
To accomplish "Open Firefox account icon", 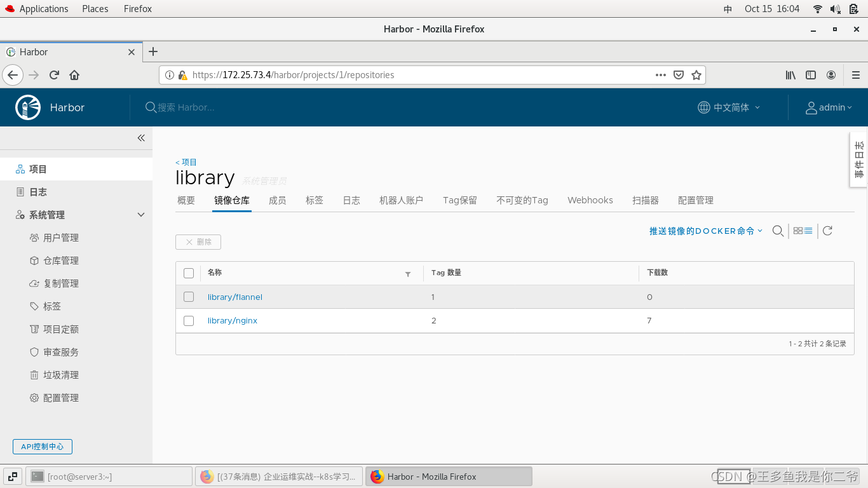I will tap(831, 74).
